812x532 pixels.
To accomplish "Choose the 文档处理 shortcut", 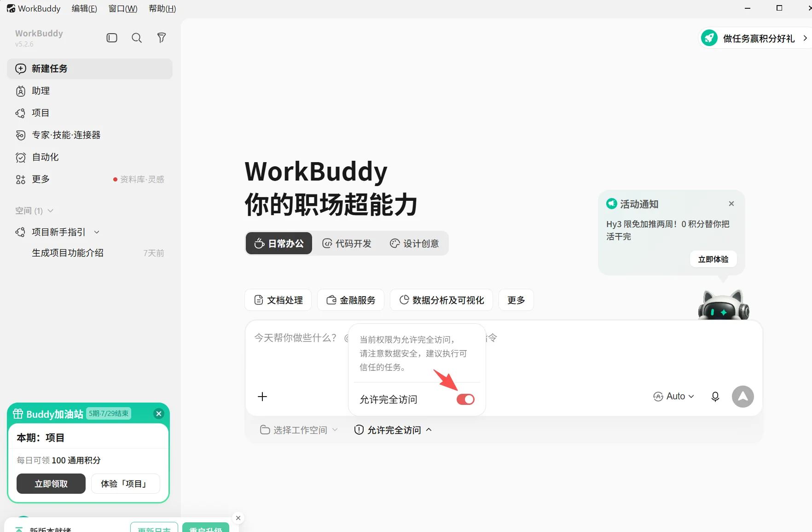I will [x=278, y=300].
